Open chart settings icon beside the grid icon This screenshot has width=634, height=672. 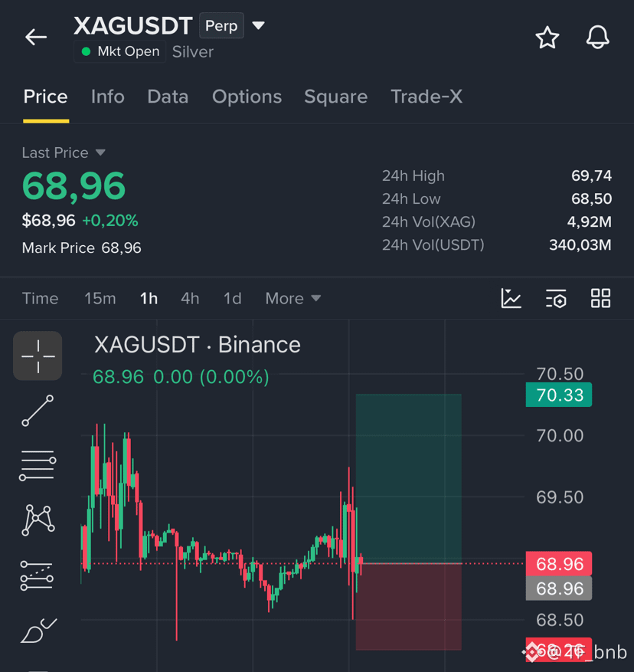point(556,298)
